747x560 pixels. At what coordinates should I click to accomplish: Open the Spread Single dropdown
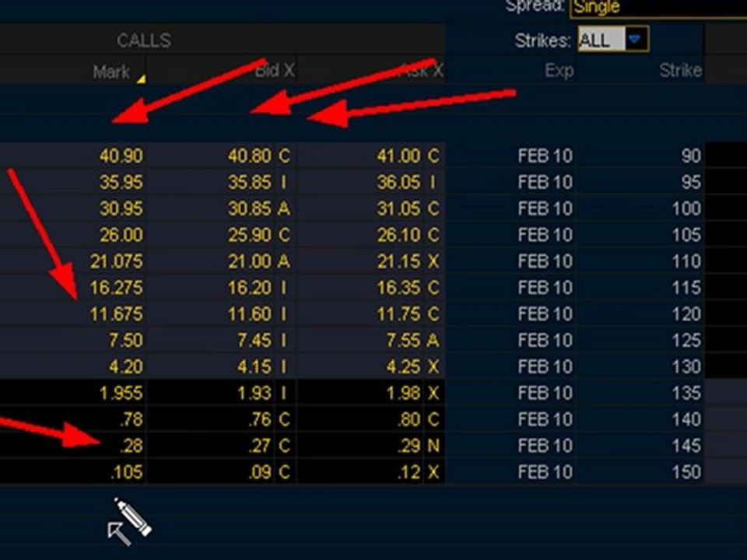point(658,9)
